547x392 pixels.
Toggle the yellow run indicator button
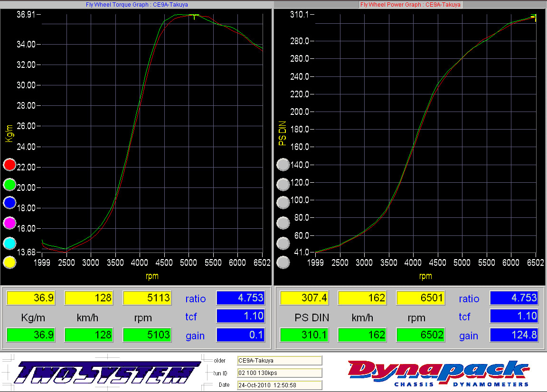(x=10, y=262)
